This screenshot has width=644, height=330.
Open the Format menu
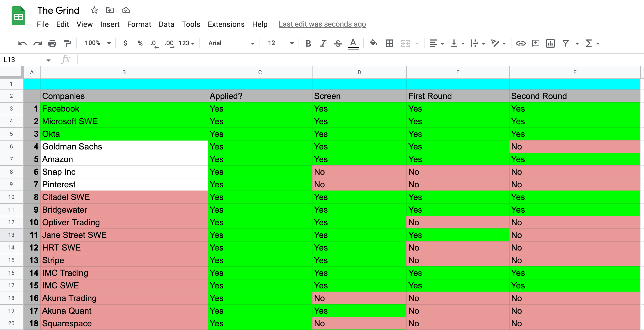tap(139, 24)
